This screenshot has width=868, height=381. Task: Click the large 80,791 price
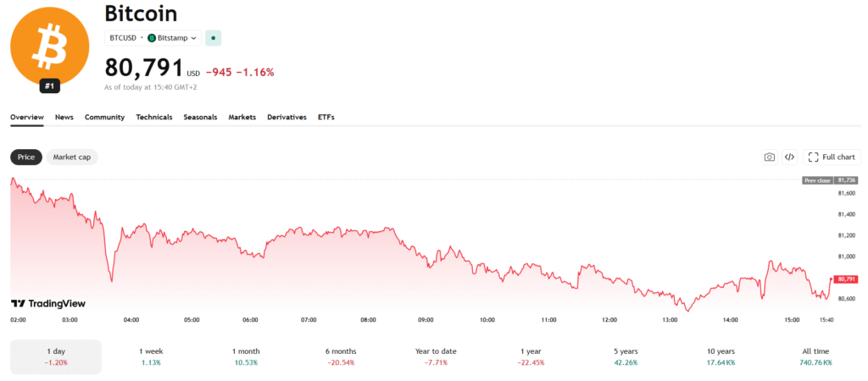(144, 68)
